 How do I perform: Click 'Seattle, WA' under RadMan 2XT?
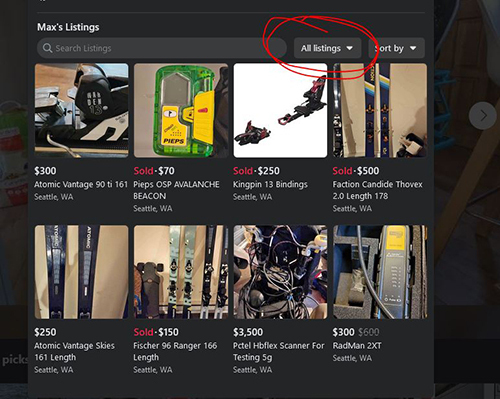[x=352, y=358]
